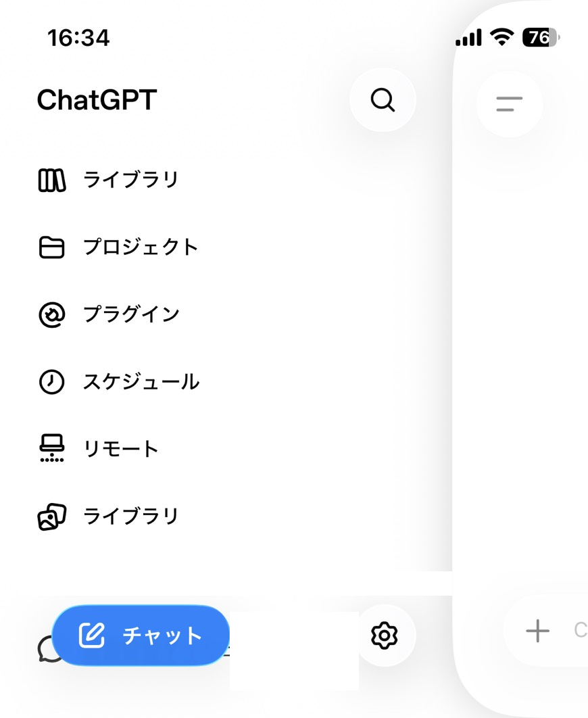This screenshot has height=718, width=588.
Task: Tap the cellular signal bars
Action: (x=468, y=37)
